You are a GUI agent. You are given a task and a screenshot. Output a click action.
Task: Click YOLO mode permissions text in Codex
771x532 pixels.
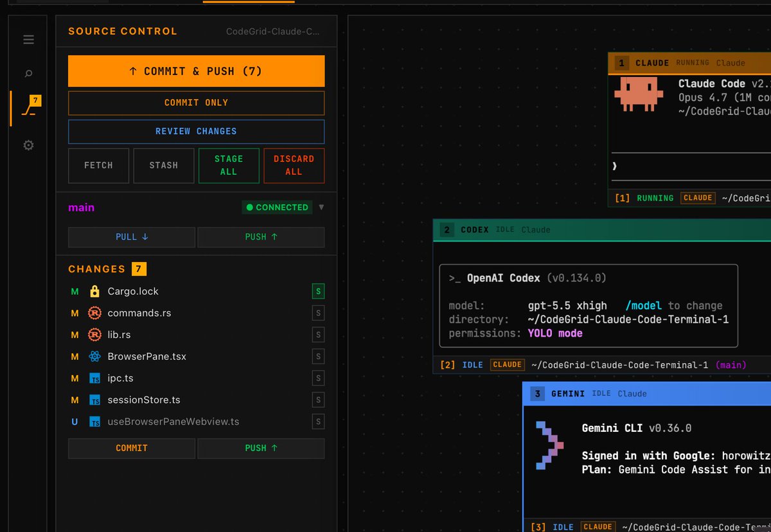555,333
